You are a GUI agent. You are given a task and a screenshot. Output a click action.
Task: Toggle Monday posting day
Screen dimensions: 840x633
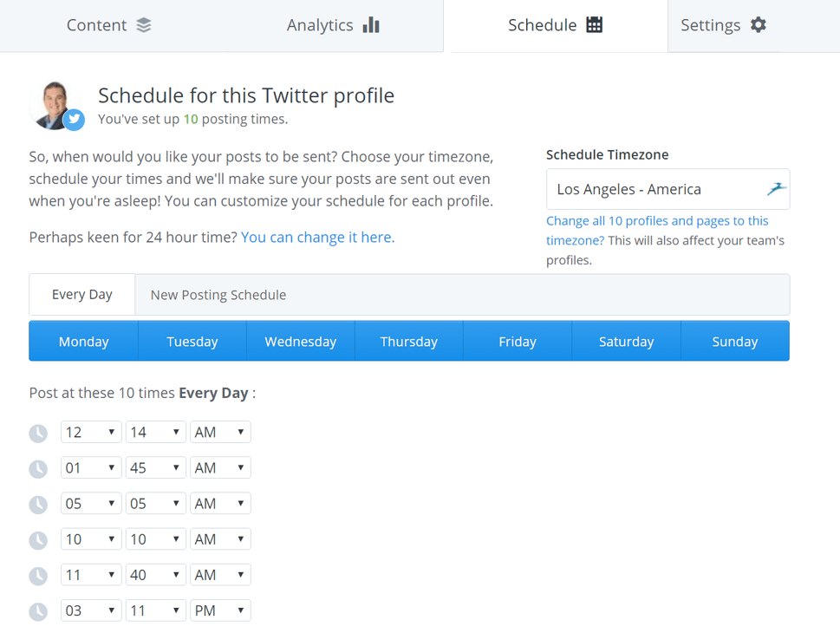pos(83,341)
